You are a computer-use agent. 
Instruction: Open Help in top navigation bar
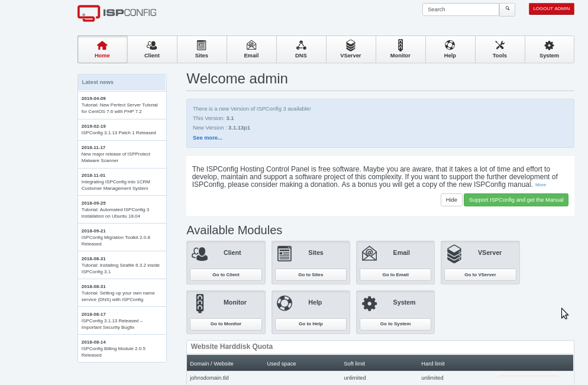coord(450,50)
